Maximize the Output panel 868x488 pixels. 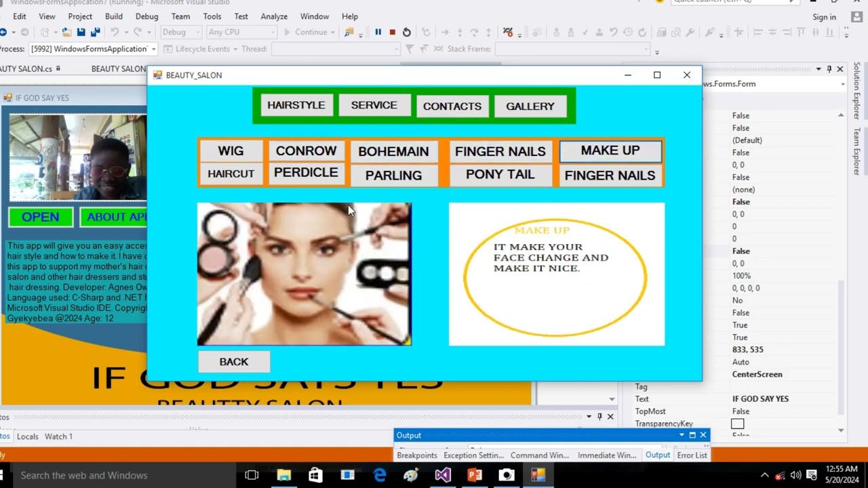692,435
